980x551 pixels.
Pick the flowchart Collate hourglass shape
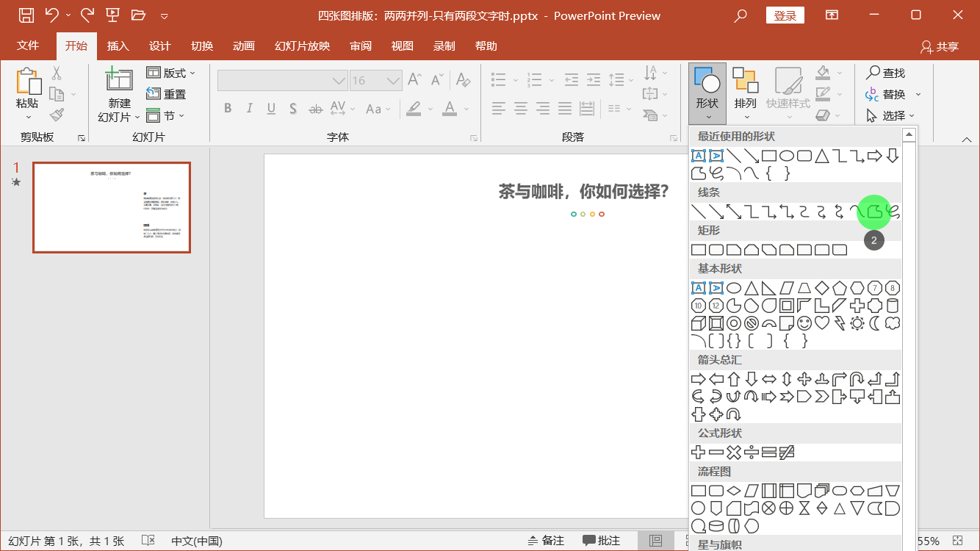coord(804,508)
